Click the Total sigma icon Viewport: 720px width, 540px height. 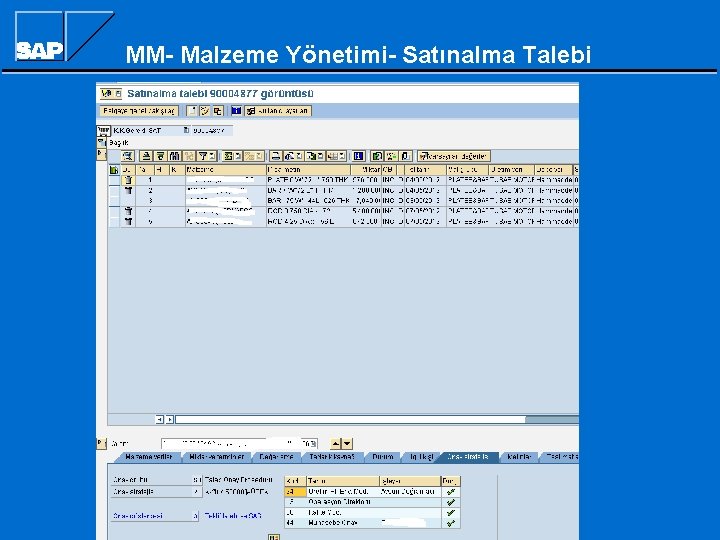point(228,156)
